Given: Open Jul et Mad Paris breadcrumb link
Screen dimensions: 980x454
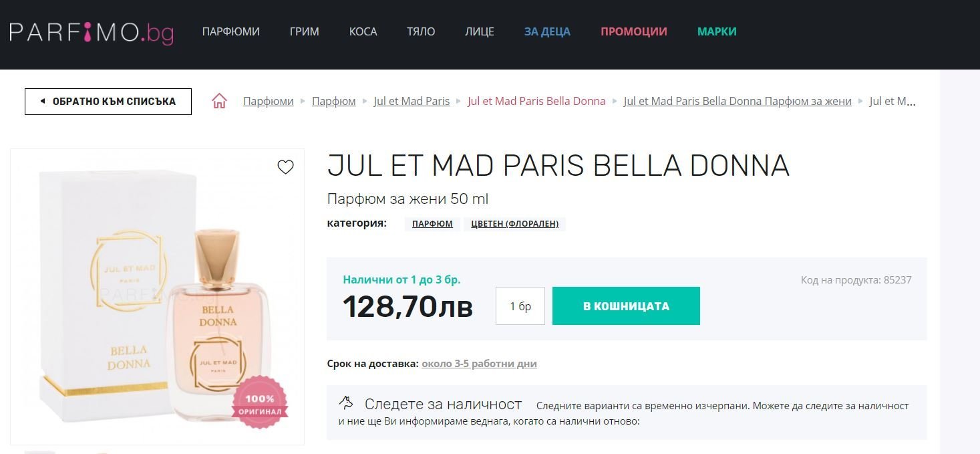Looking at the screenshot, I should [412, 101].
